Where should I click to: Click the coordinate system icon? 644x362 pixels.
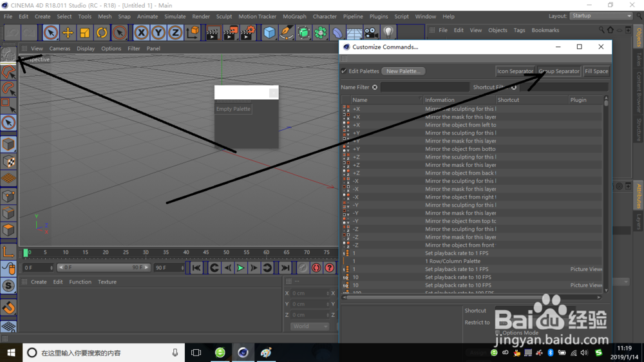[193, 32]
